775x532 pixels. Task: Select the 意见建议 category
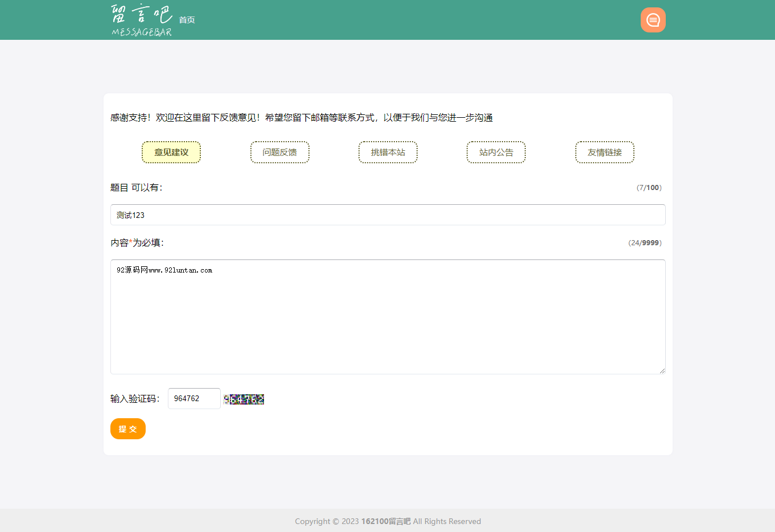pyautogui.click(x=171, y=152)
